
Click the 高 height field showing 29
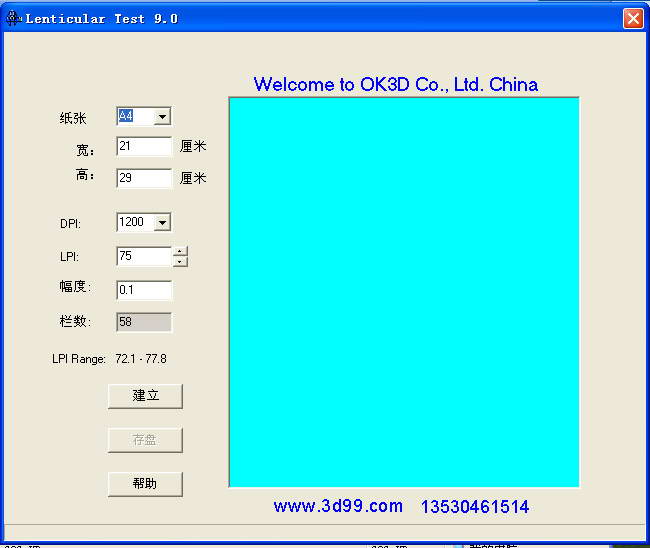point(144,178)
